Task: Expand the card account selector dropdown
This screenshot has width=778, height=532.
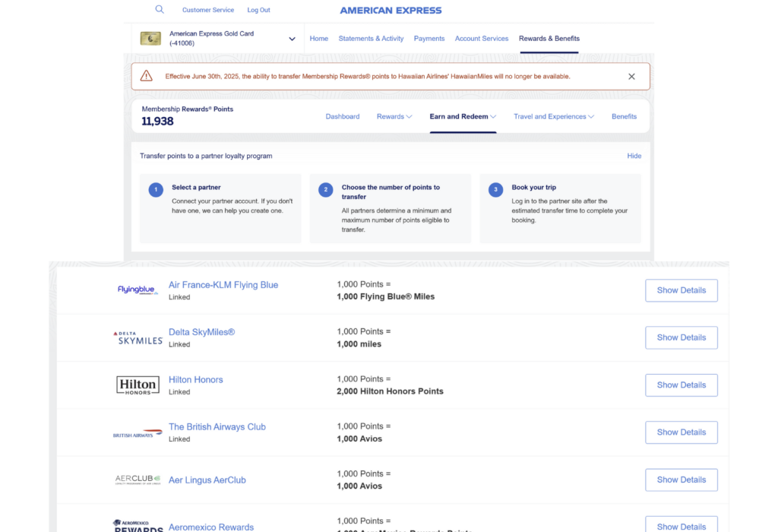Action: [292, 39]
